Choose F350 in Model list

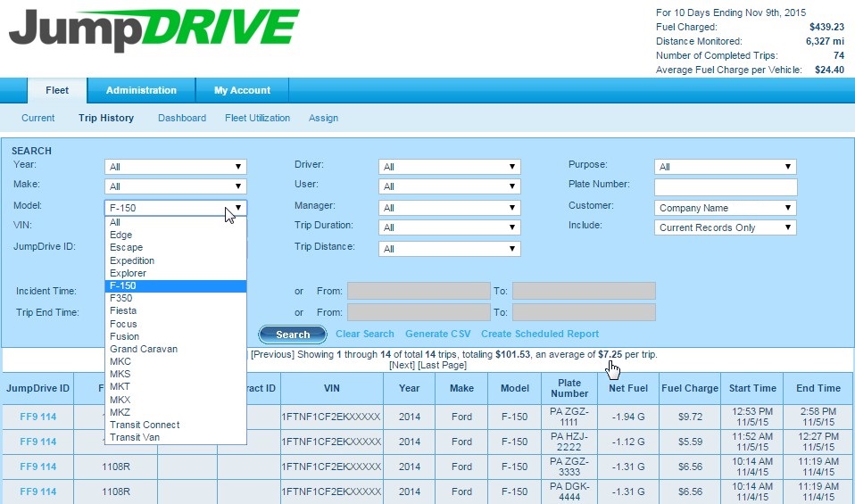click(x=176, y=298)
